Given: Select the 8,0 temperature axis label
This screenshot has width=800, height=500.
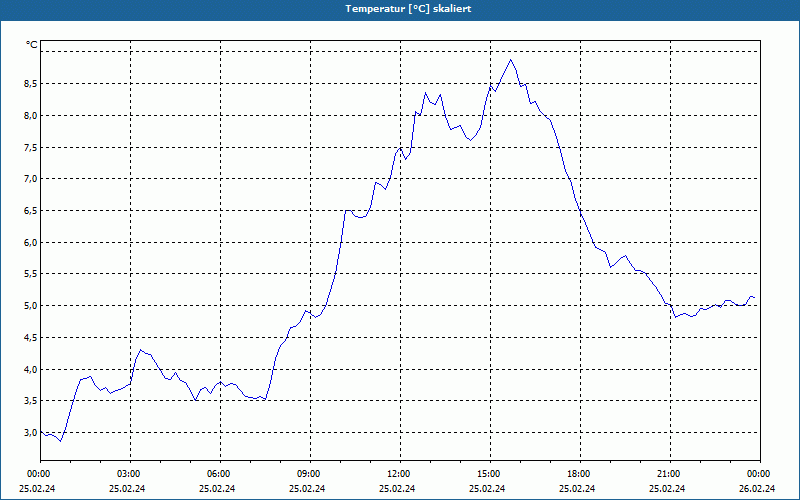Looking at the screenshot, I should (x=30, y=115).
